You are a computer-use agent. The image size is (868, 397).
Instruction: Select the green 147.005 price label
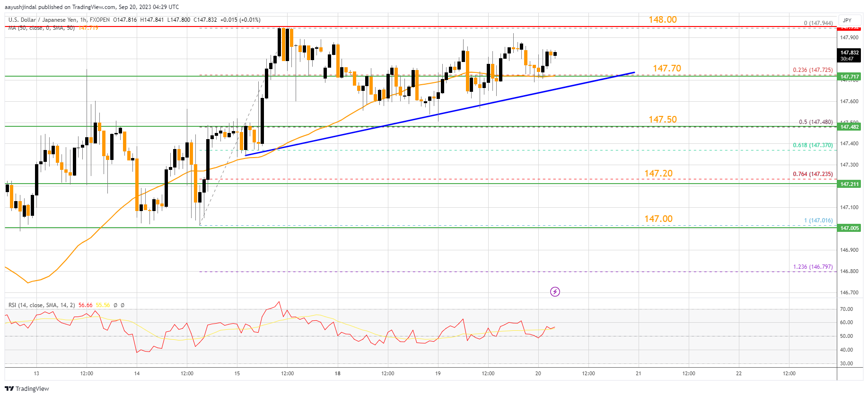pos(850,228)
